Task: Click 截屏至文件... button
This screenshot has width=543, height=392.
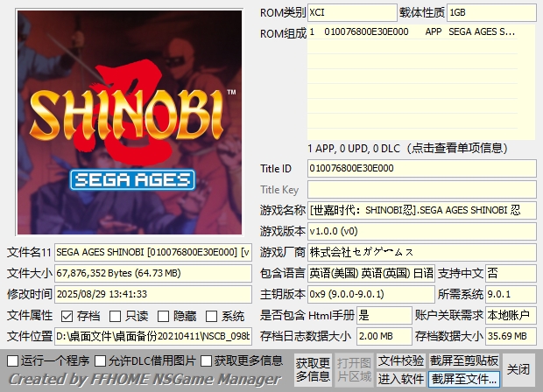Action: 464,379
